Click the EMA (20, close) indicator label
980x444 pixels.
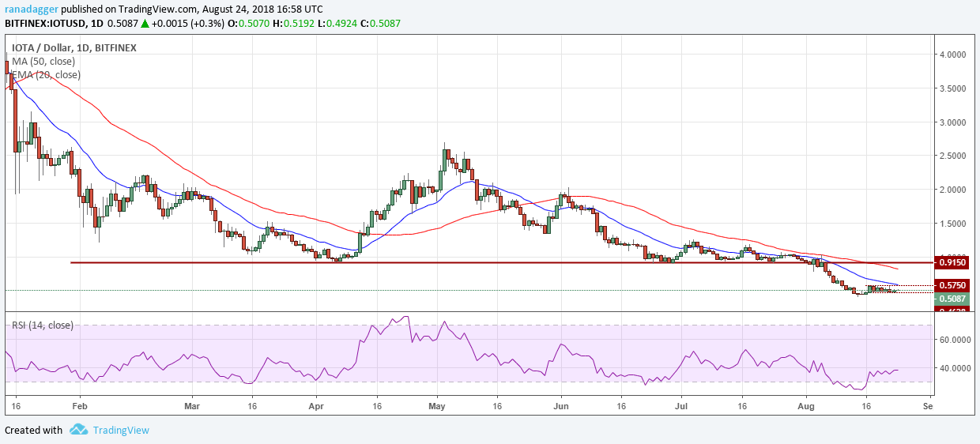[45, 74]
